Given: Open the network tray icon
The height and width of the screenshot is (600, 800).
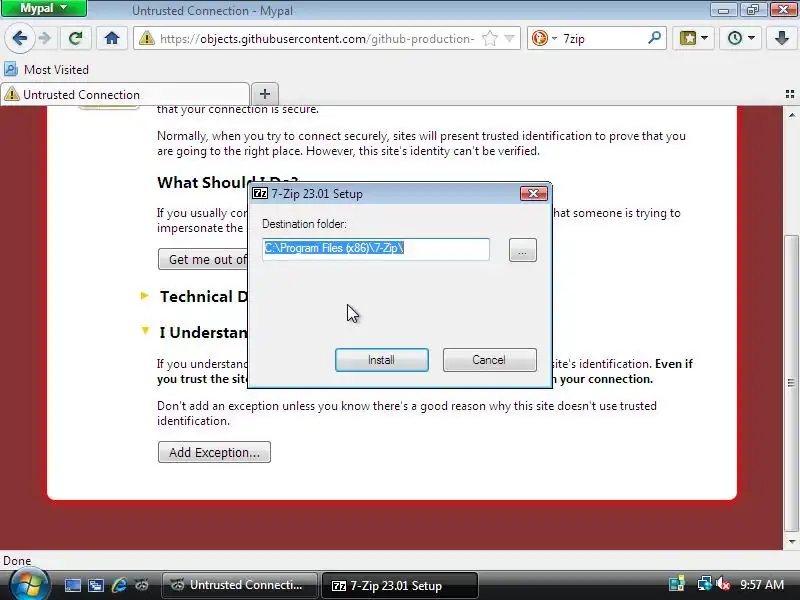Looking at the screenshot, I should 705,584.
